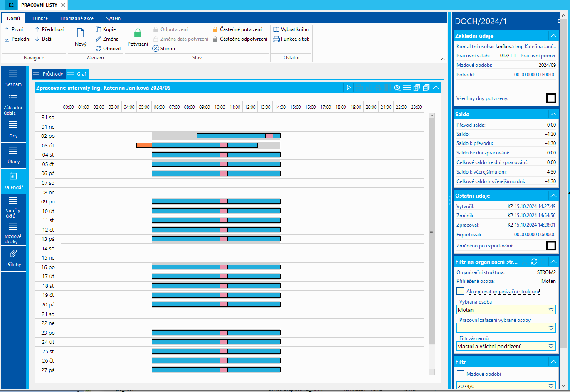570x392 pixels.
Task: Open the chart settings gear dropdown
Action: pyautogui.click(x=397, y=88)
